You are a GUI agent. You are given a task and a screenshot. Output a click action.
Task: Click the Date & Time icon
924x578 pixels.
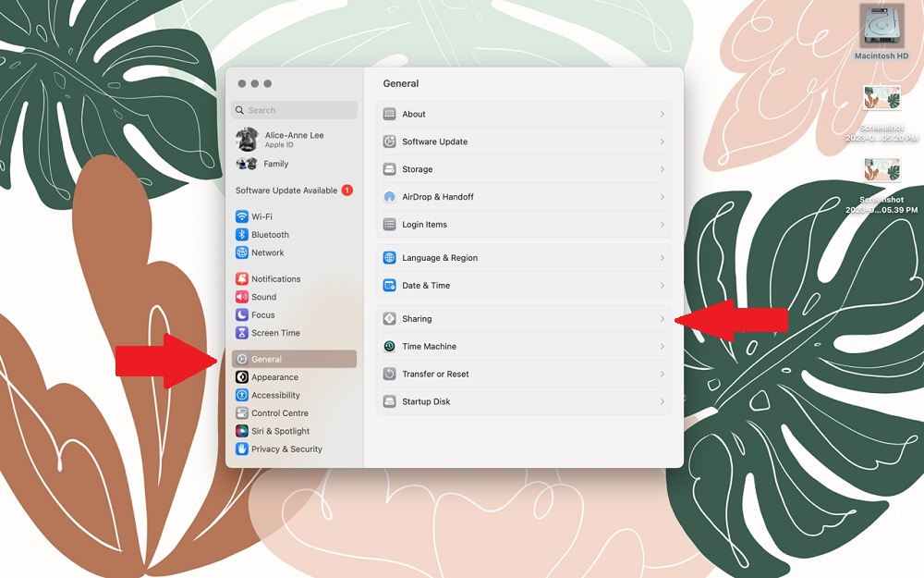click(390, 286)
